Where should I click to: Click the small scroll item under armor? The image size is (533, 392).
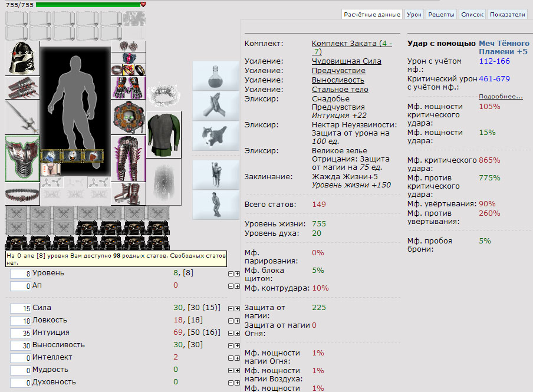[x=50, y=169]
